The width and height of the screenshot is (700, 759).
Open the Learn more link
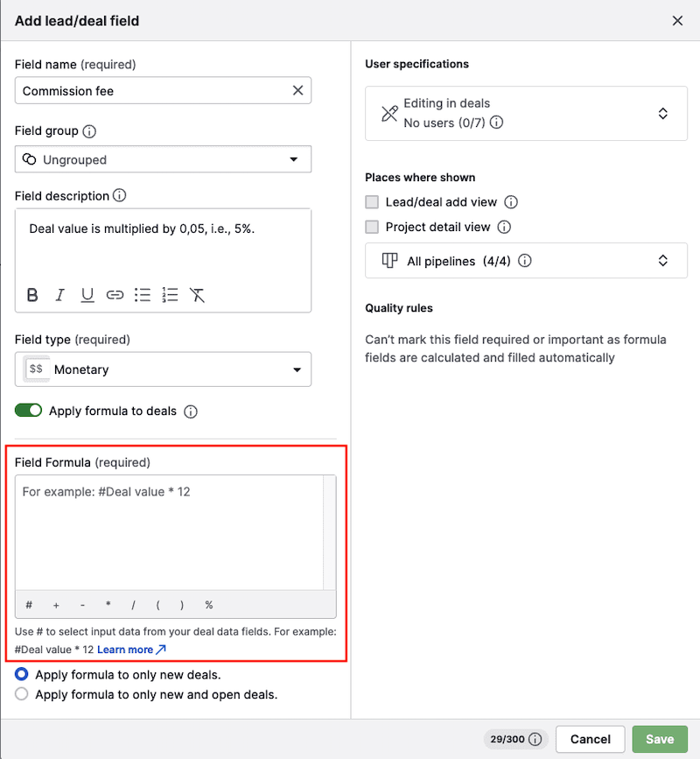pos(130,650)
